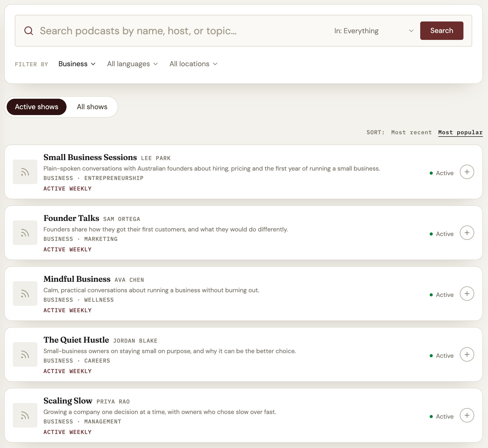Screen dimensions: 488x448
Task: Click the Mindful Business description text
Action: 151,290
